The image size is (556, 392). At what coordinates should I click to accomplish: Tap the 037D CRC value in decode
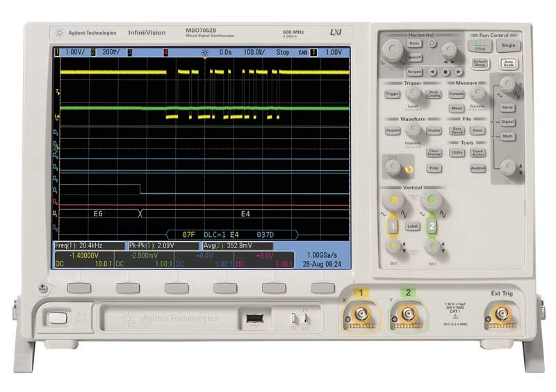coord(265,235)
